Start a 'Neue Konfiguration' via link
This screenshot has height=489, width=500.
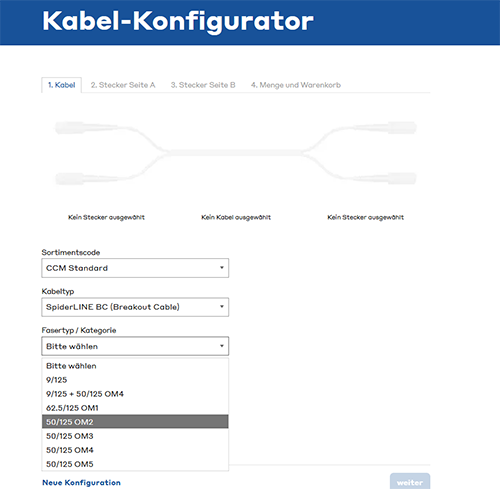click(x=81, y=482)
